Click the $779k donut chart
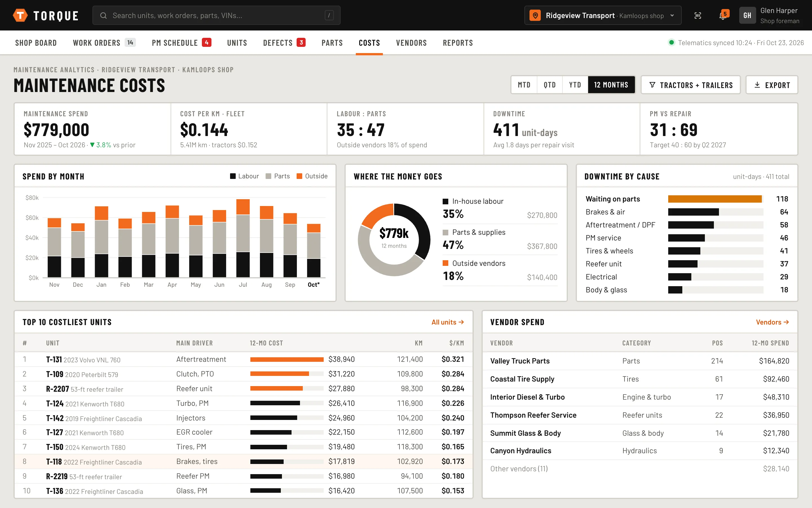Screen dimensions: 812x508 (394, 240)
